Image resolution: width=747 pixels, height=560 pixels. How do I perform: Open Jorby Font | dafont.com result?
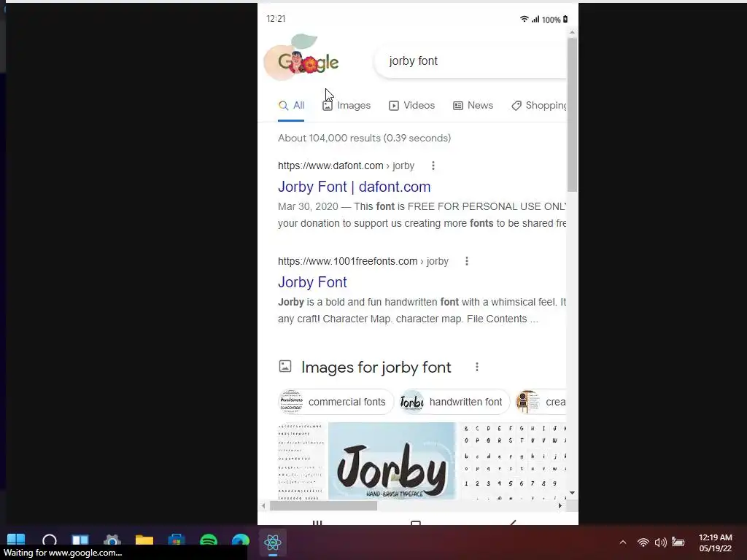pos(354,187)
